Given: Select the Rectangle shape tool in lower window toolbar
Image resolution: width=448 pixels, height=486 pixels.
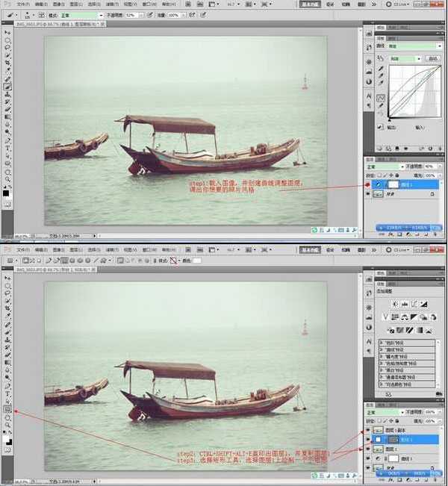Looking at the screenshot, I should pos(7,409).
